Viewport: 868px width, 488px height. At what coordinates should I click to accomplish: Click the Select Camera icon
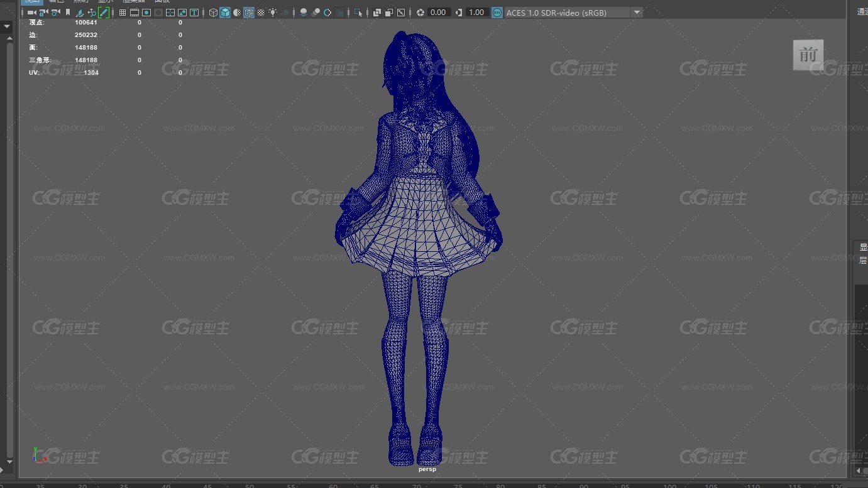point(31,13)
